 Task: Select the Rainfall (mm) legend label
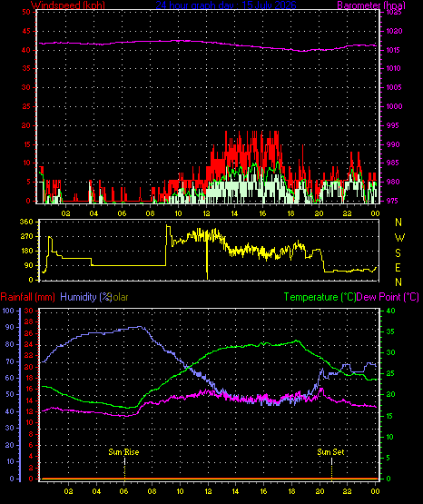pyautogui.click(x=27, y=297)
